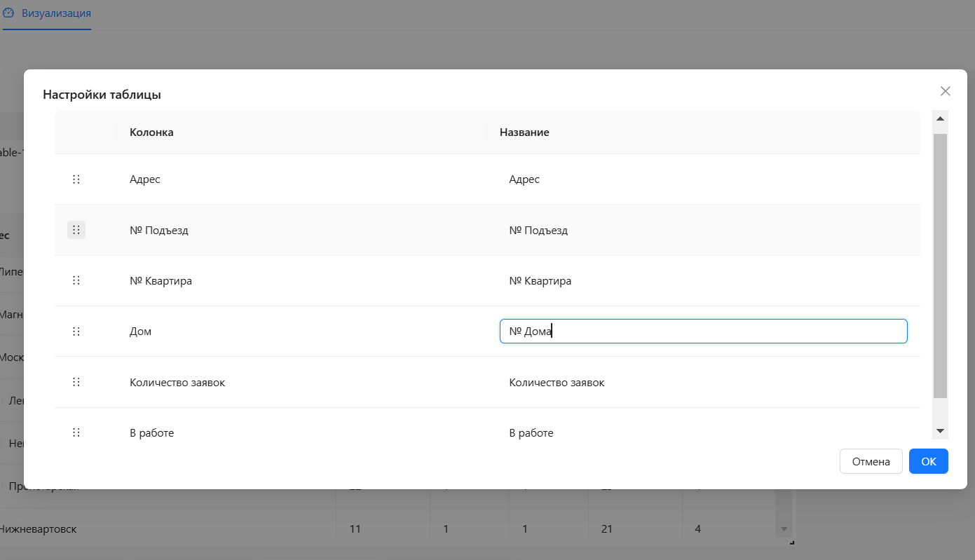
Task: Click the Визуализация tab gauge icon
Action: [x=8, y=13]
